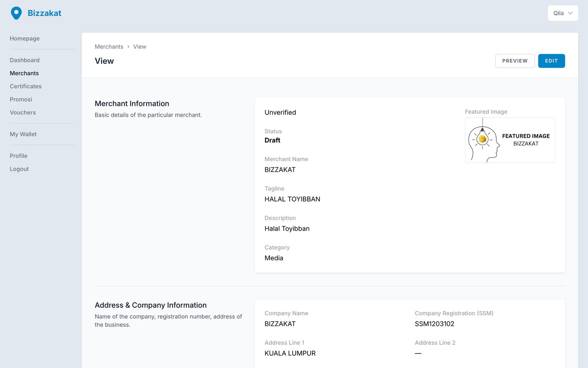Select Merchants in the sidebar

(x=24, y=73)
